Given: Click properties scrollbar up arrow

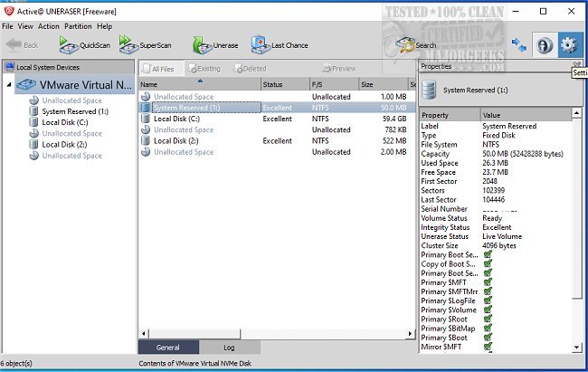Looking at the screenshot, I should click(x=577, y=113).
